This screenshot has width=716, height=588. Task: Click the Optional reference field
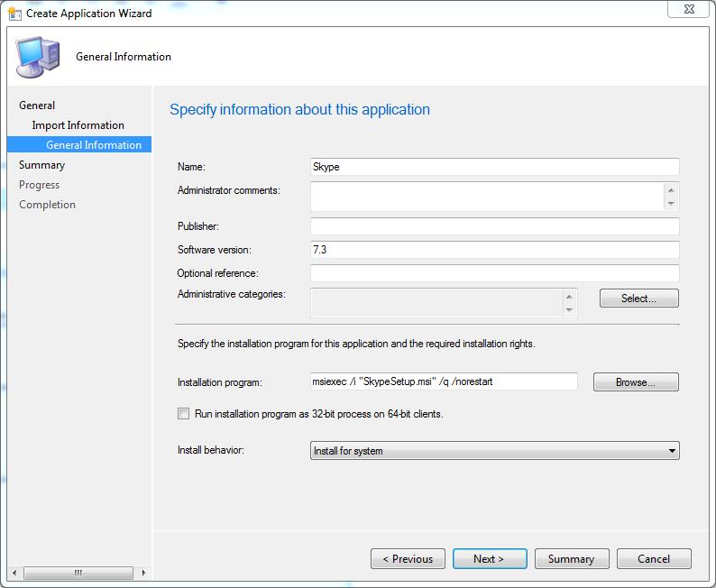pyautogui.click(x=495, y=273)
